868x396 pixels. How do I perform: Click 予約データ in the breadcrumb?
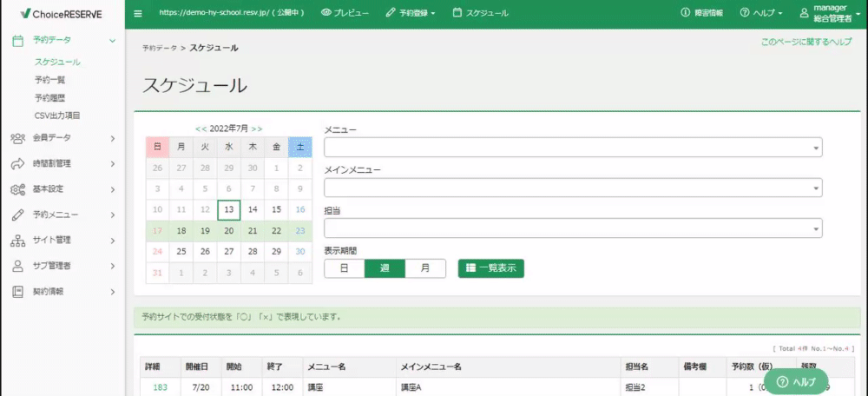coord(160,48)
